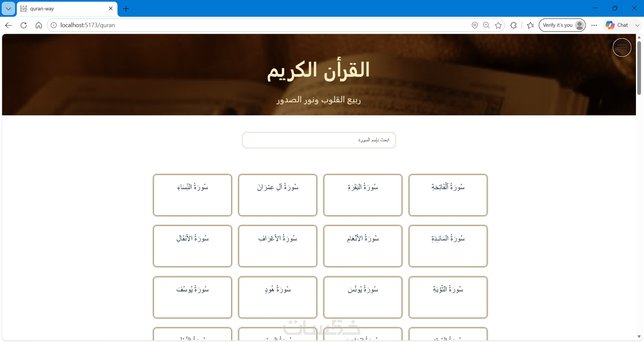The height and width of the screenshot is (342, 644).
Task: Reload the current page
Action: (23, 25)
